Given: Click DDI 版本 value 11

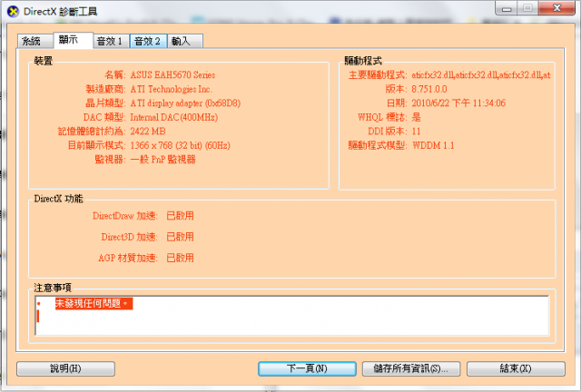Looking at the screenshot, I should (x=416, y=132).
